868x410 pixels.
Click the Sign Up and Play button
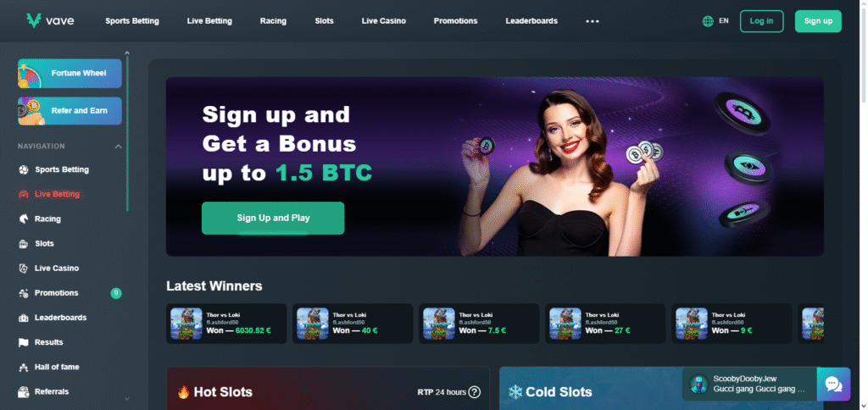click(x=273, y=218)
